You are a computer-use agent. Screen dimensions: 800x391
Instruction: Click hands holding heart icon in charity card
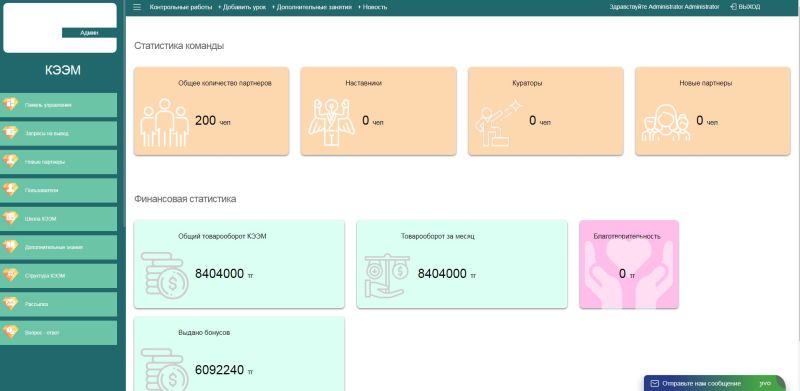point(629,274)
